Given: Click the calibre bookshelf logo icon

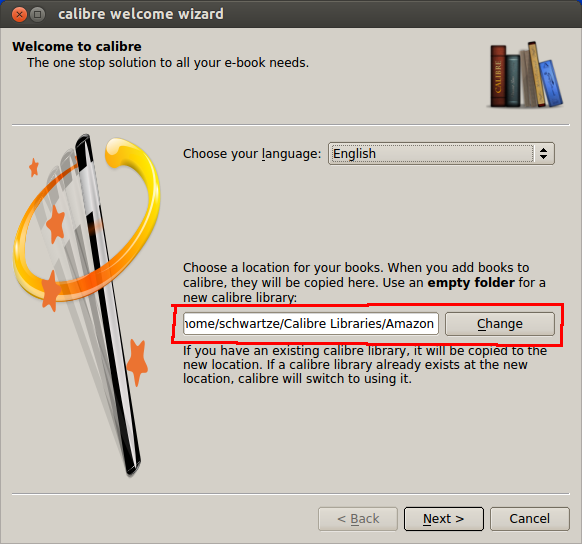Looking at the screenshot, I should click(x=526, y=75).
